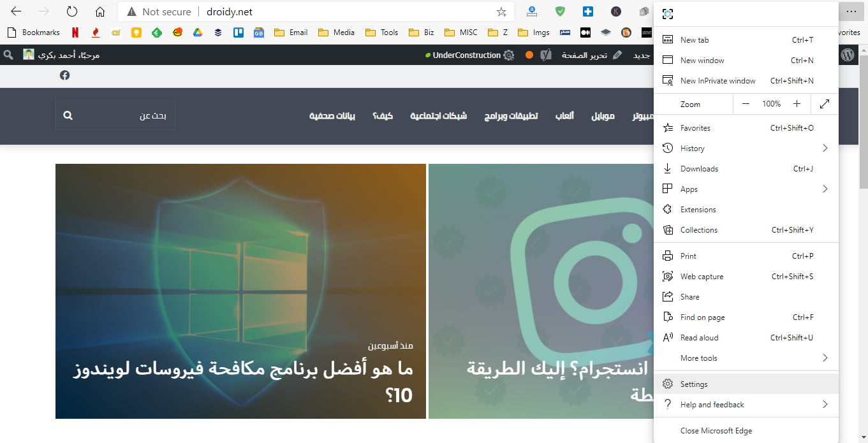Click the round K extension icon

click(x=615, y=11)
